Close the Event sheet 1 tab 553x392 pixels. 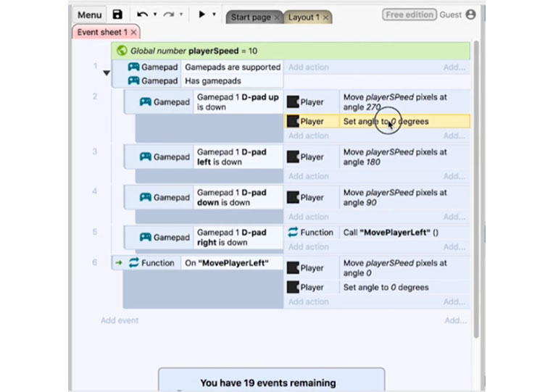tap(133, 32)
